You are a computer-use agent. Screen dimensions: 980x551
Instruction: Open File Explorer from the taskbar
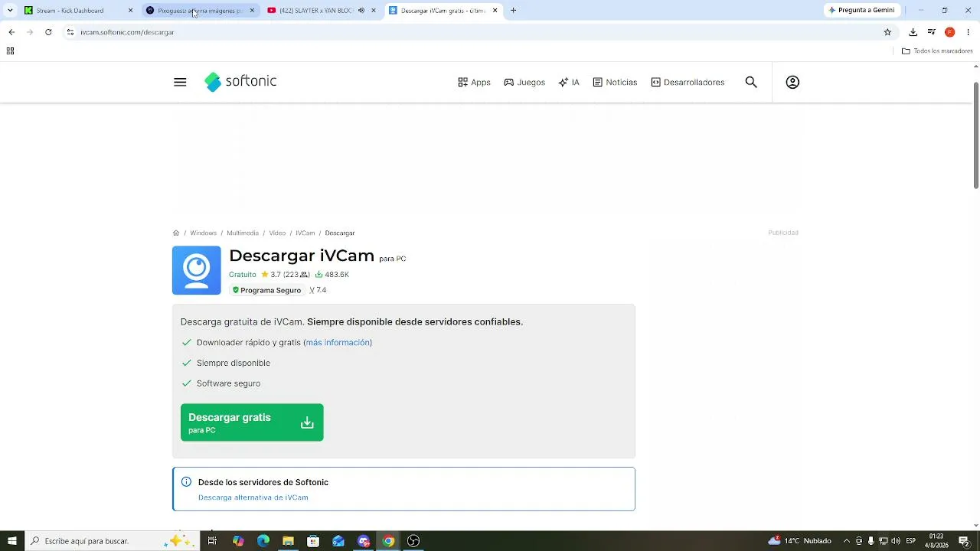click(x=288, y=541)
